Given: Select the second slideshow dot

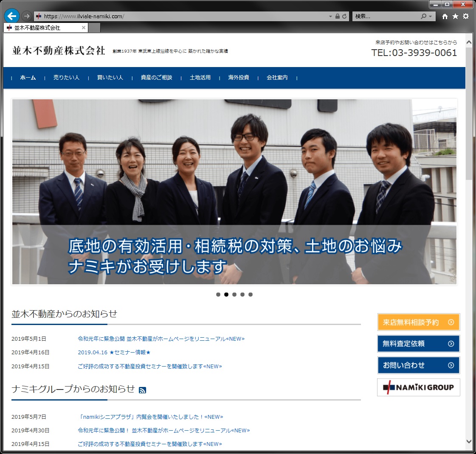Looking at the screenshot, I should click(x=226, y=294).
